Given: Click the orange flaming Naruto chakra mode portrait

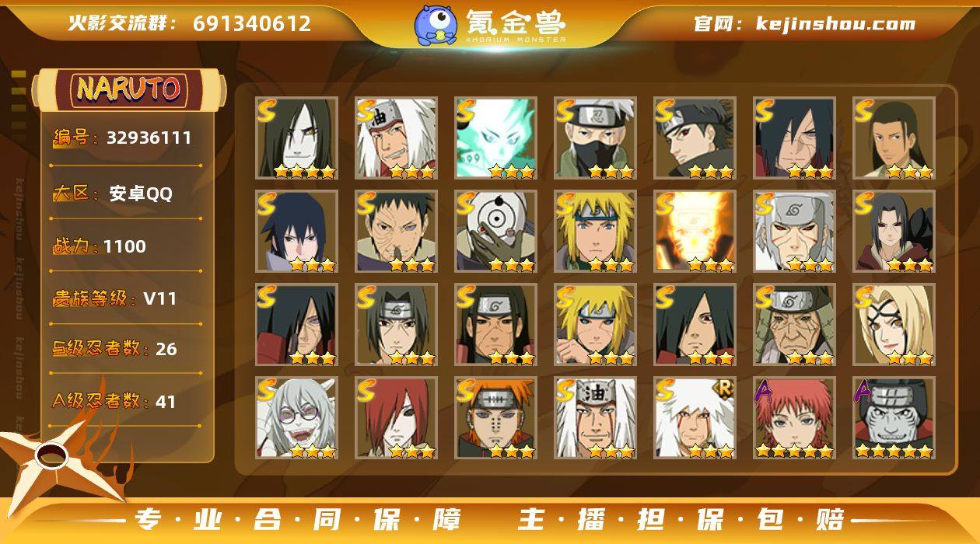Looking at the screenshot, I should pyautogui.click(x=695, y=232).
